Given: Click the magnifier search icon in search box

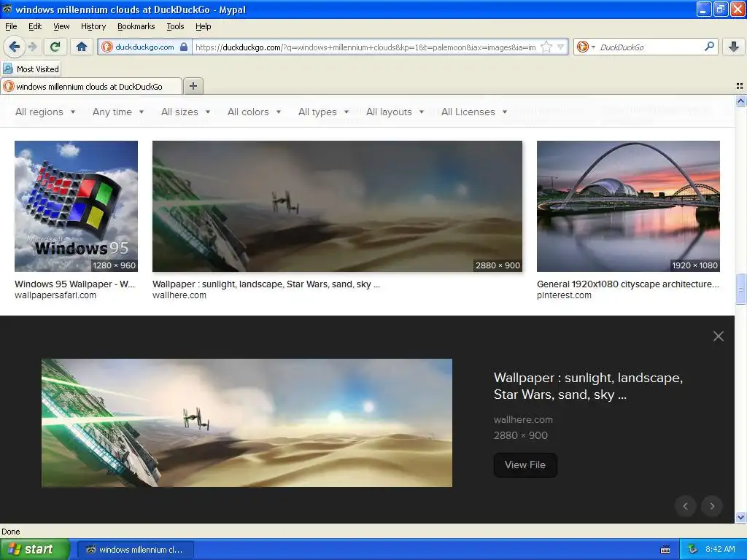Looking at the screenshot, I should click(709, 46).
